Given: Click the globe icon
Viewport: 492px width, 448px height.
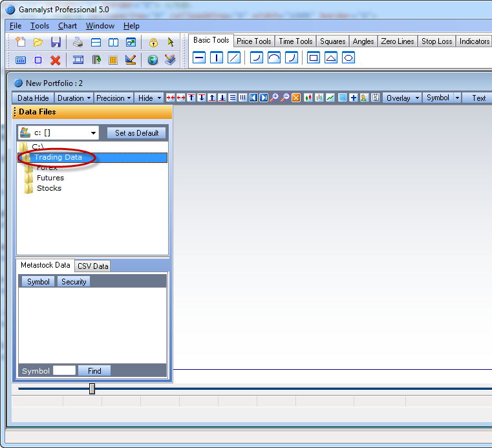Looking at the screenshot, I should point(153,60).
